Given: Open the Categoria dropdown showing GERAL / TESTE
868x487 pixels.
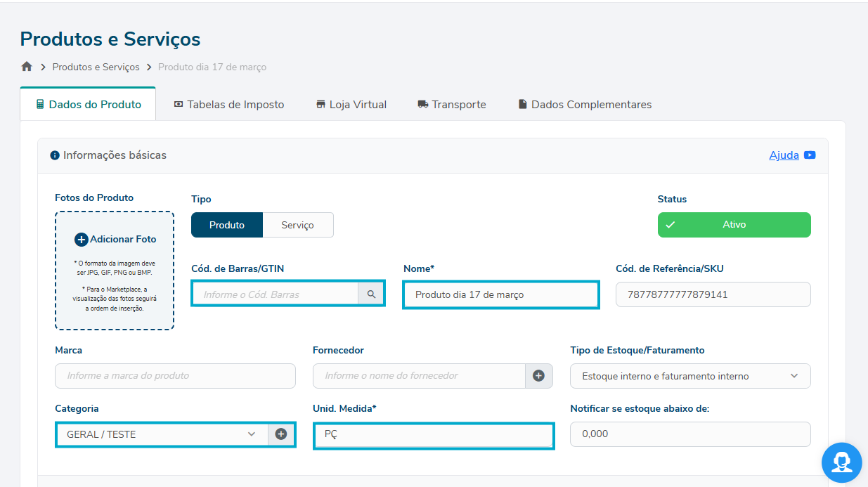Looking at the screenshot, I should (x=162, y=434).
